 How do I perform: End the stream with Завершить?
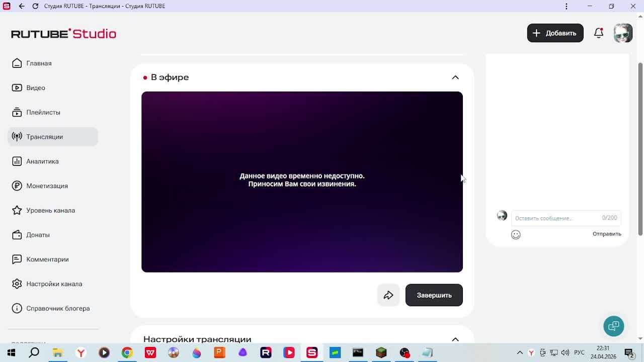click(434, 295)
